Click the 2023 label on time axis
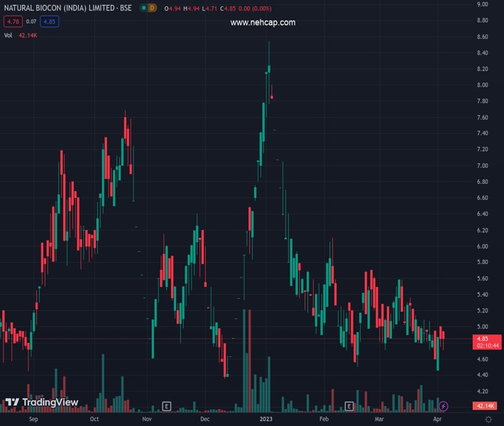This screenshot has width=504, height=426. (264, 420)
